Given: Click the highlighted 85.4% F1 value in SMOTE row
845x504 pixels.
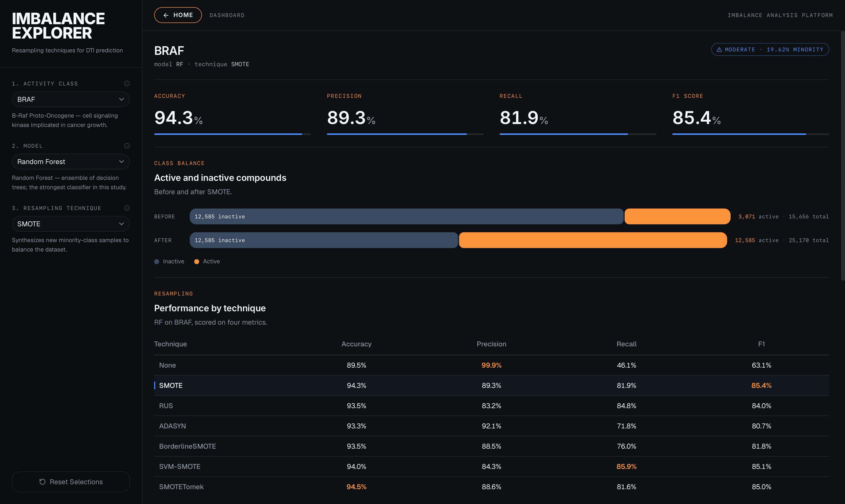Looking at the screenshot, I should coord(761,385).
